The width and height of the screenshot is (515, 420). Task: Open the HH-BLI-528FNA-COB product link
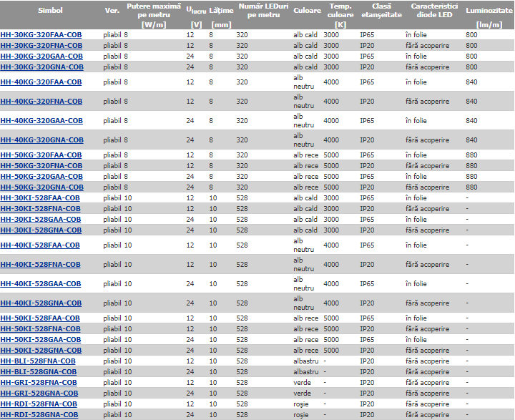pyautogui.click(x=38, y=361)
